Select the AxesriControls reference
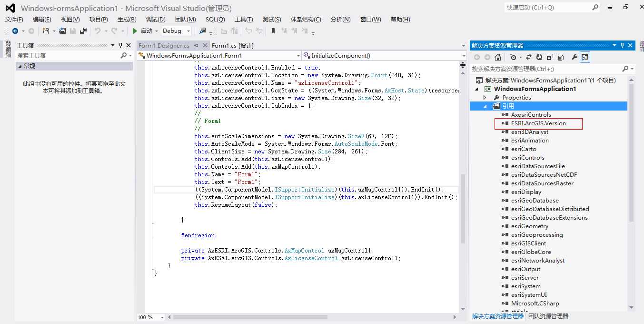The image size is (644, 324). coord(531,115)
